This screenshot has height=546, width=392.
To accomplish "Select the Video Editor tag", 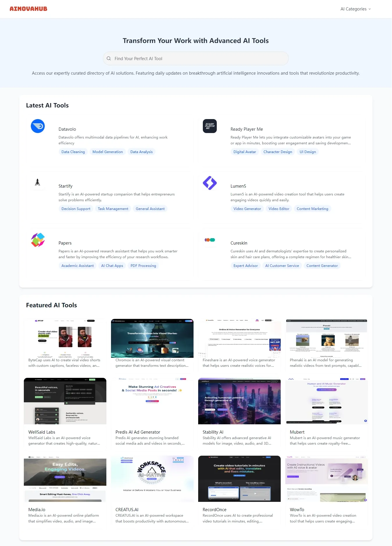I will (x=279, y=209).
